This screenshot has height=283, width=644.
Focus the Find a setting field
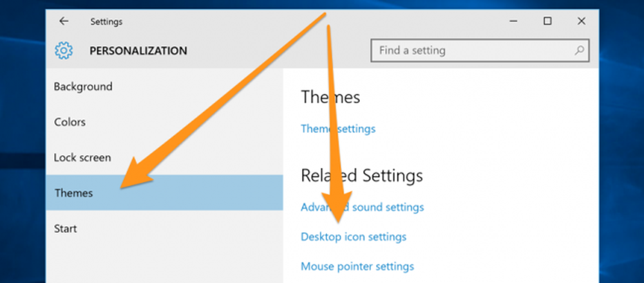(480, 50)
